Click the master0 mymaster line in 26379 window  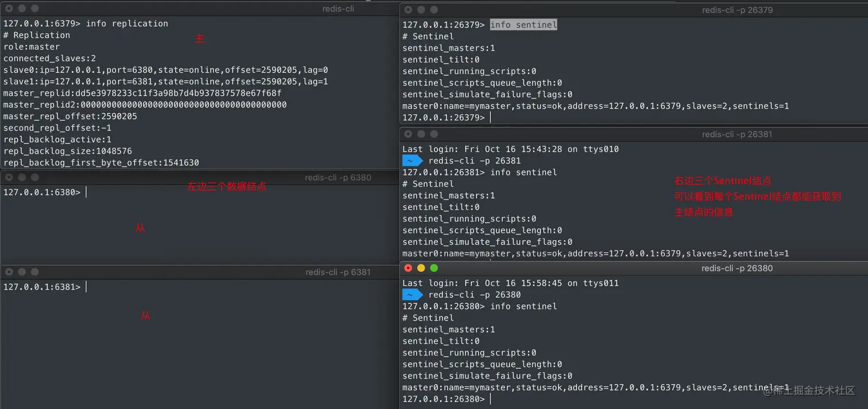pyautogui.click(x=596, y=106)
